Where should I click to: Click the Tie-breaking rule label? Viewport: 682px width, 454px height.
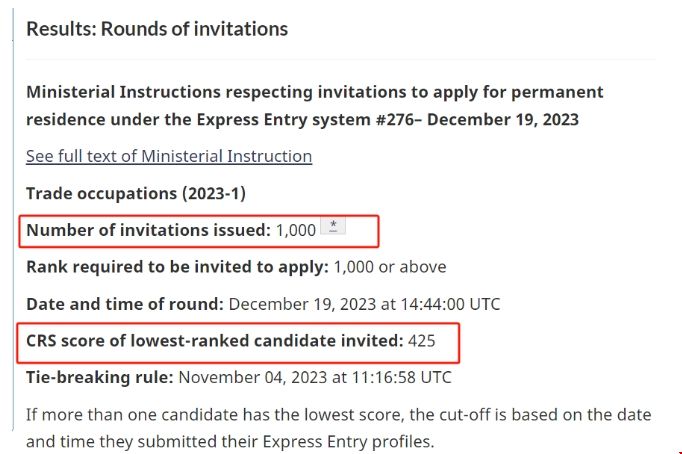[x=99, y=378]
